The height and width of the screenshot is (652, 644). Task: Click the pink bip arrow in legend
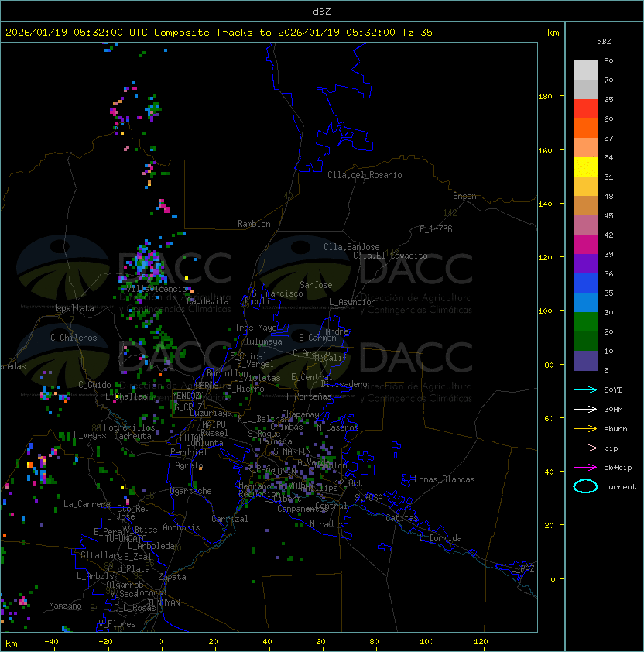coord(585,448)
